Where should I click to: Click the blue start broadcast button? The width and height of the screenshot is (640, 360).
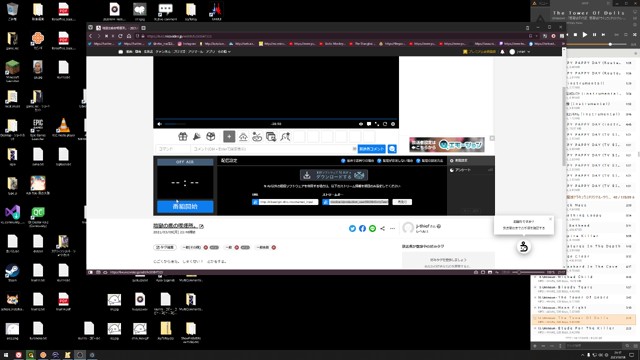tap(185, 207)
